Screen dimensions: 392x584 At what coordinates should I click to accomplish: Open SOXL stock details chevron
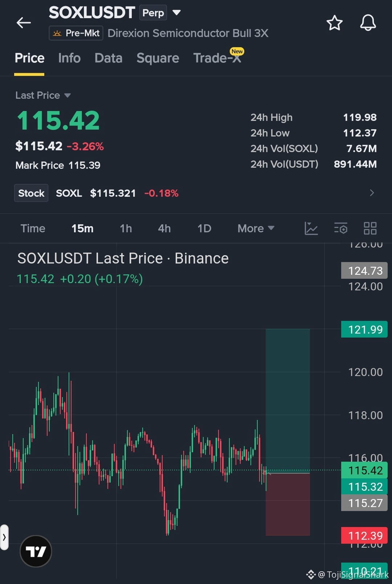click(372, 193)
